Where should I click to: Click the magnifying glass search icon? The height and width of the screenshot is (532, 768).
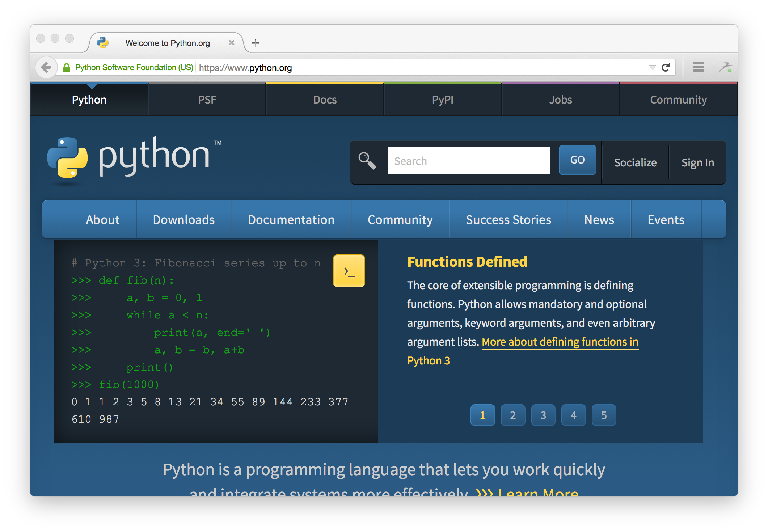pos(367,160)
